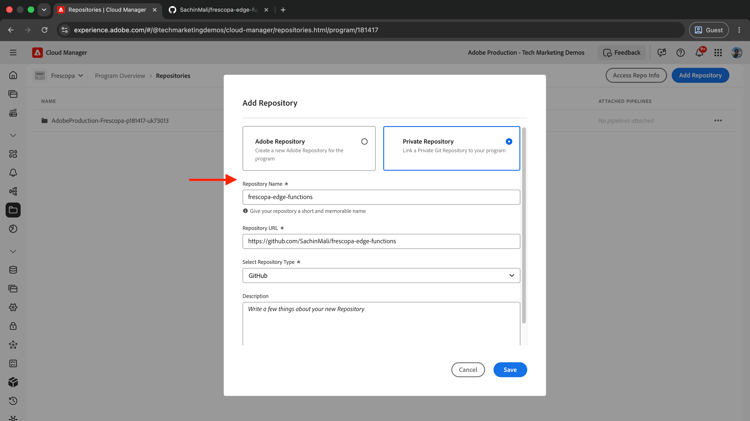Click the Access Repo Info button
The image size is (750, 421).
(636, 75)
